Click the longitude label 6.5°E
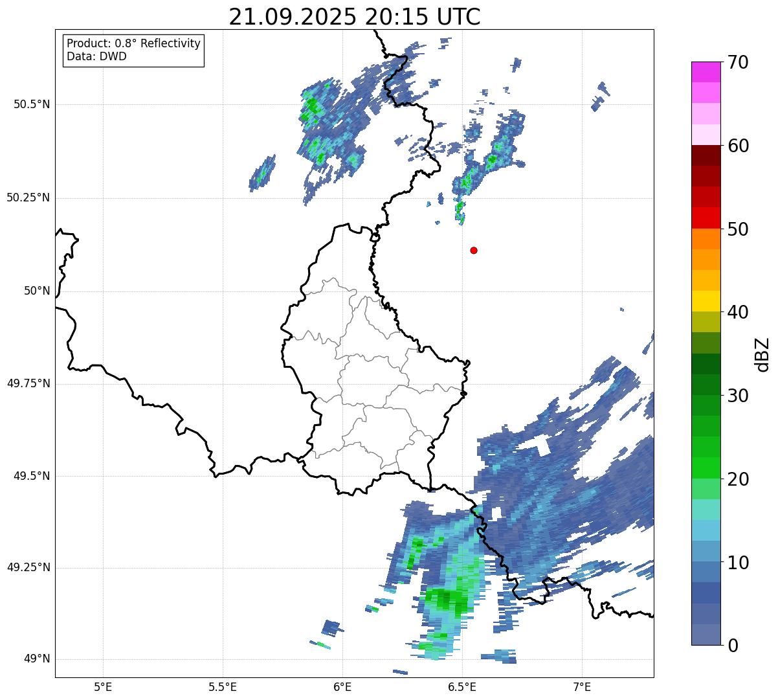This screenshot has height=700, width=778. (x=462, y=687)
